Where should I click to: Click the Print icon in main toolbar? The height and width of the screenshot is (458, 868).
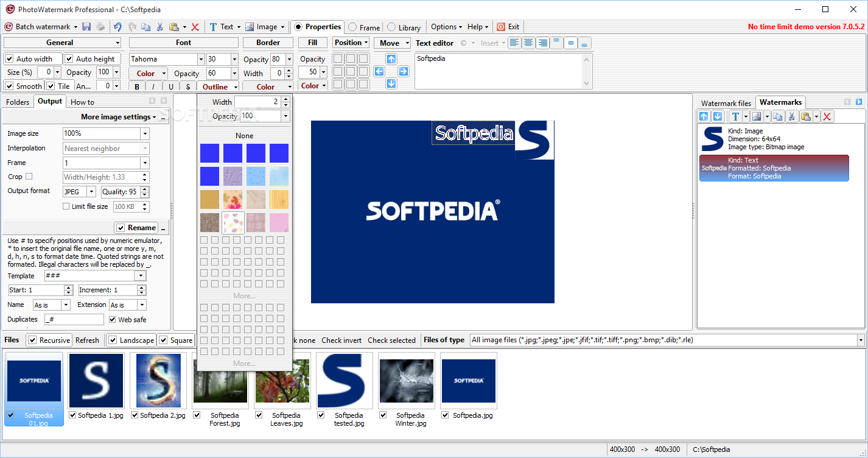click(100, 27)
